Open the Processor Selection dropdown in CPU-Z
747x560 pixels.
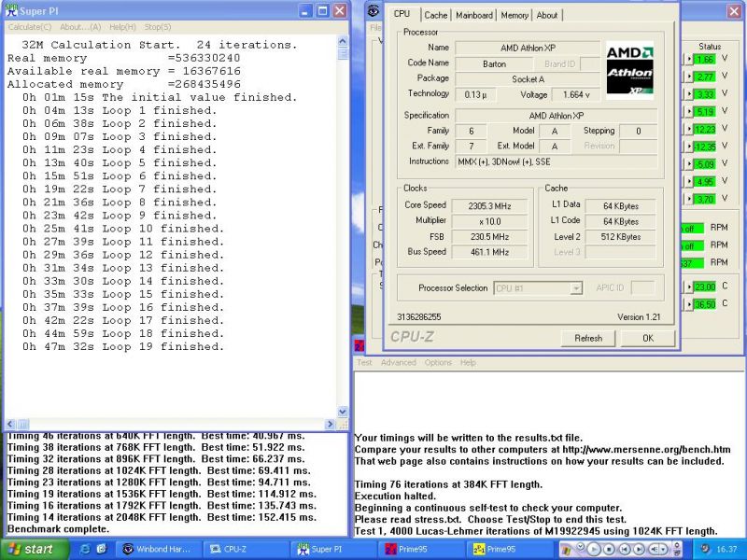pos(576,288)
